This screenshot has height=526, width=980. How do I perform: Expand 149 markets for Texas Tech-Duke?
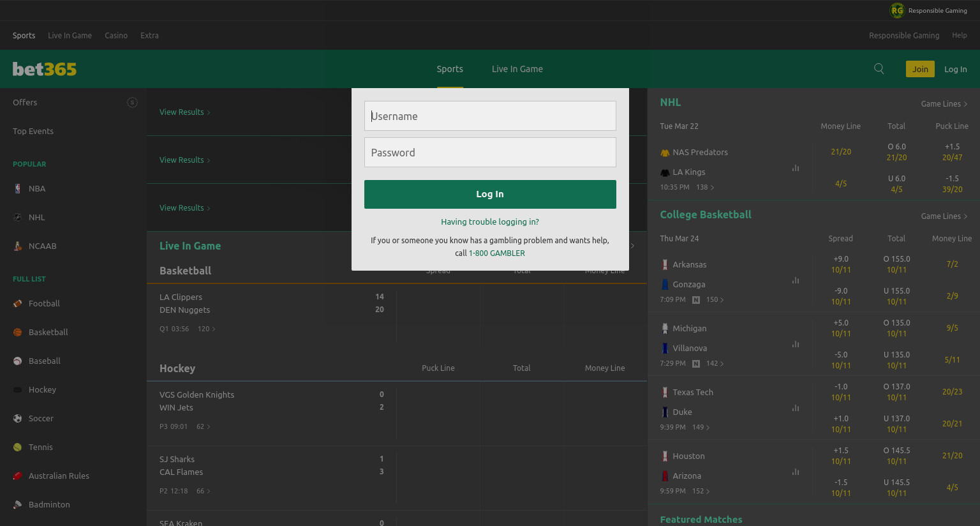coord(701,427)
